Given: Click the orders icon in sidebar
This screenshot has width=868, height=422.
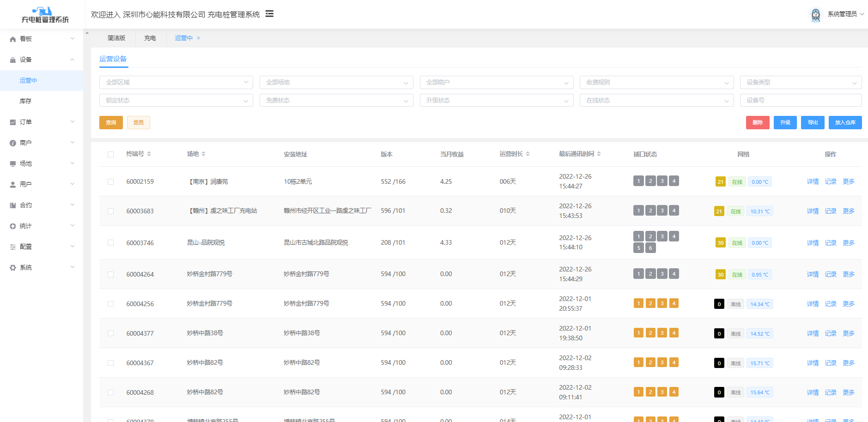Looking at the screenshot, I should click(x=13, y=122).
